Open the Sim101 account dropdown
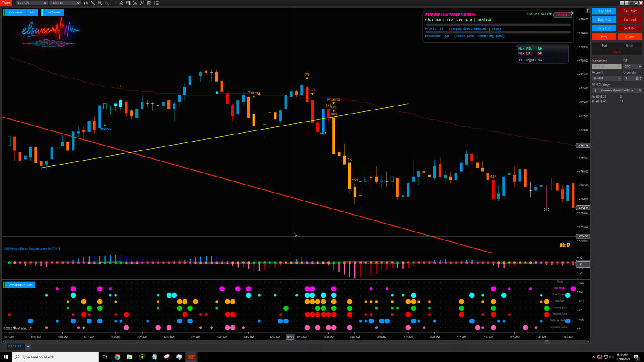This screenshot has width=644, height=362. pyautogui.click(x=607, y=79)
